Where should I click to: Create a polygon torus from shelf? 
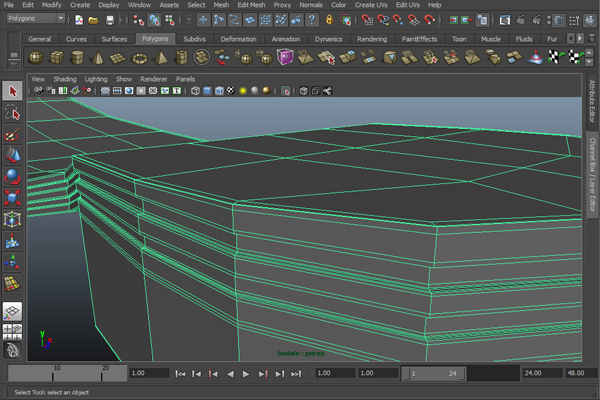pos(139,58)
